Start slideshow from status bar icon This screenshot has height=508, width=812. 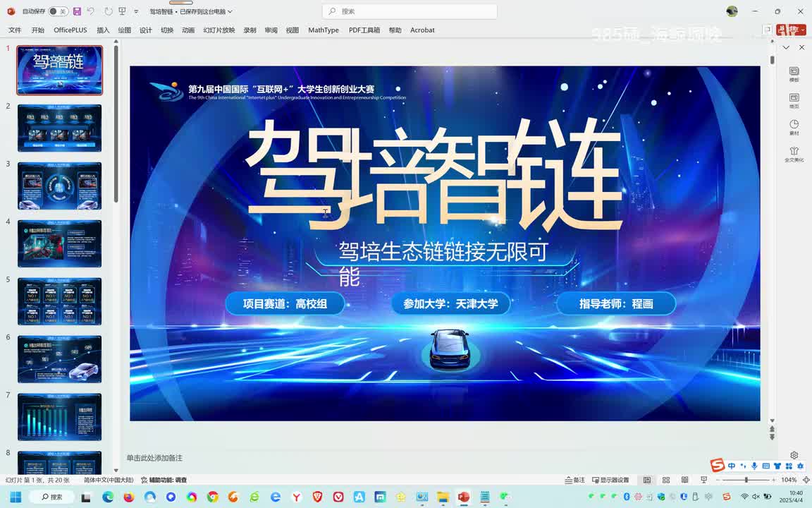click(703, 480)
